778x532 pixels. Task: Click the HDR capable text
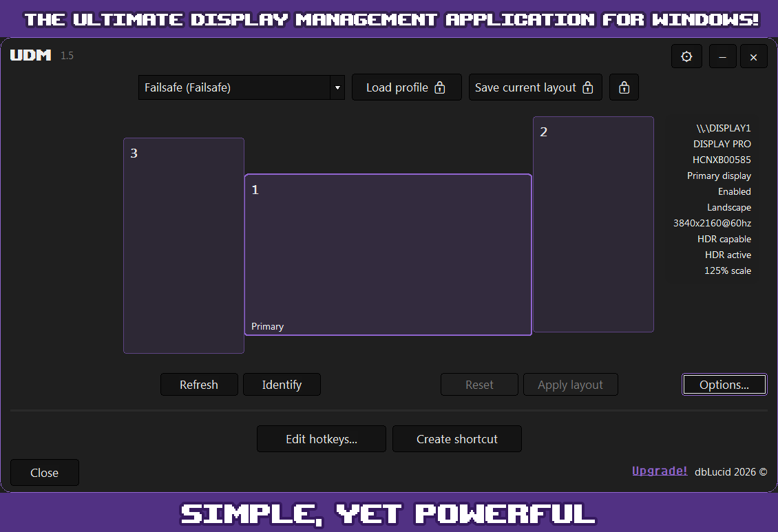click(x=724, y=239)
